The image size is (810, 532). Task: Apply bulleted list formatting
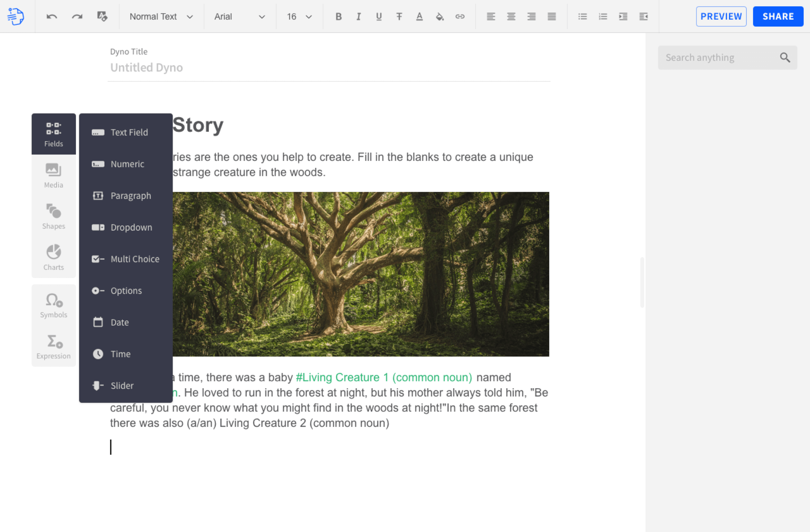point(583,16)
